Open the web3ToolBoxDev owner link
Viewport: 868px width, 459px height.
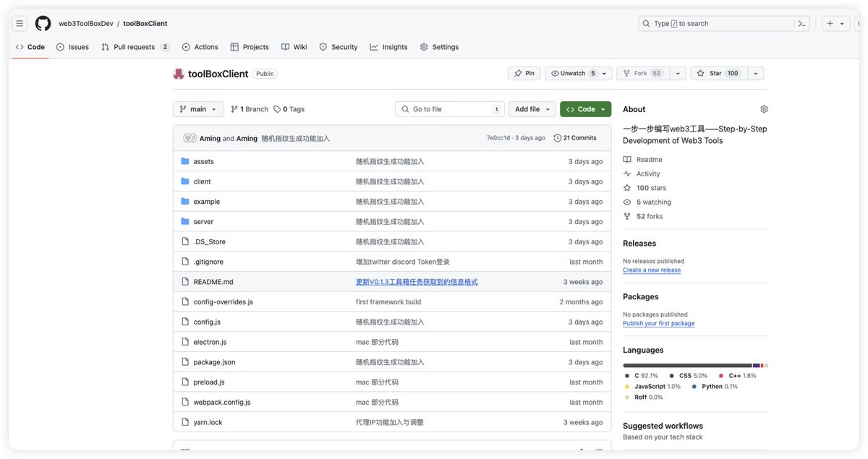[x=86, y=24]
